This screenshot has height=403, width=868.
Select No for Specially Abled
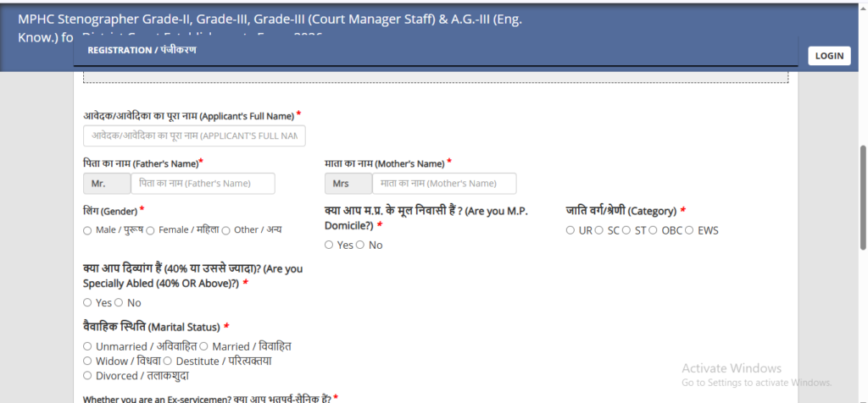coord(118,302)
